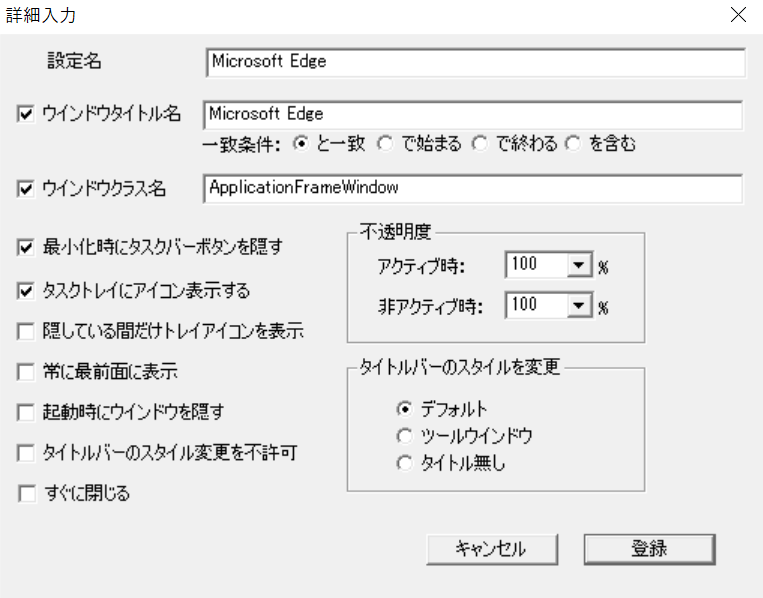Select the で終わる match condition

(480, 144)
